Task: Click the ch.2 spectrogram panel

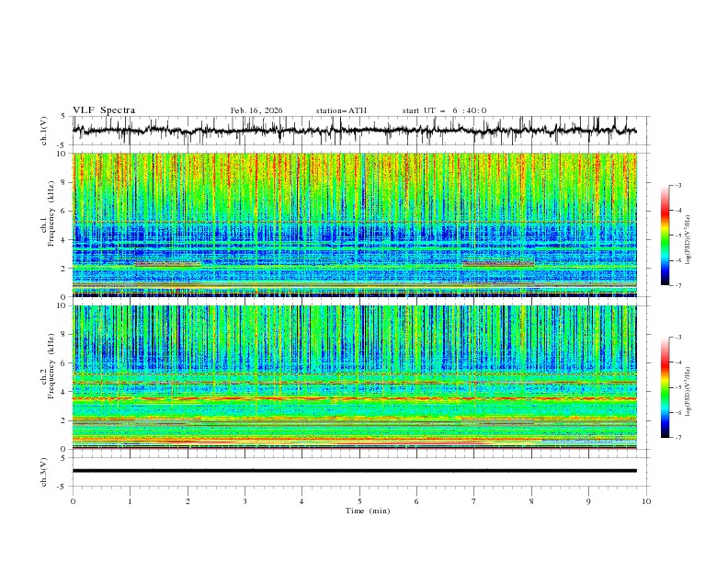Action: point(354,377)
